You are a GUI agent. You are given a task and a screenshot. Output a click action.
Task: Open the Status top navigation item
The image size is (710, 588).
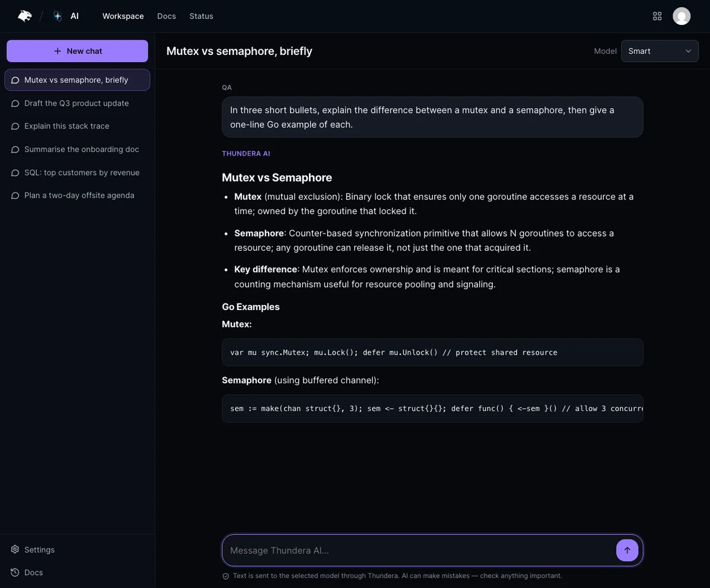201,16
